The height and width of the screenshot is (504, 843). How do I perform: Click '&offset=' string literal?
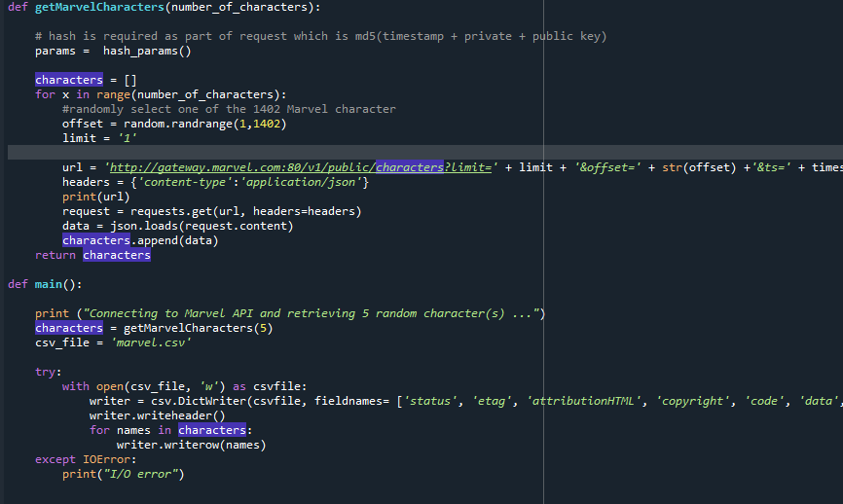tap(608, 167)
